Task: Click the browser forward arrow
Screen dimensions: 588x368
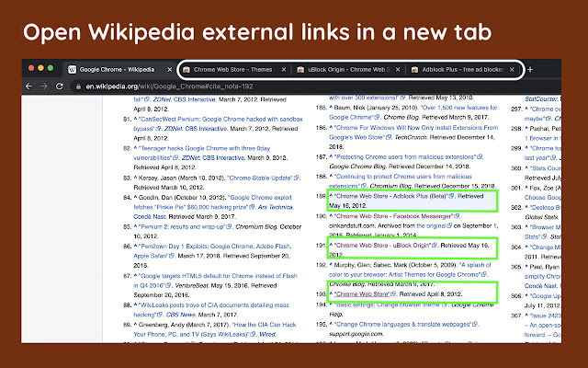Action: (x=44, y=86)
